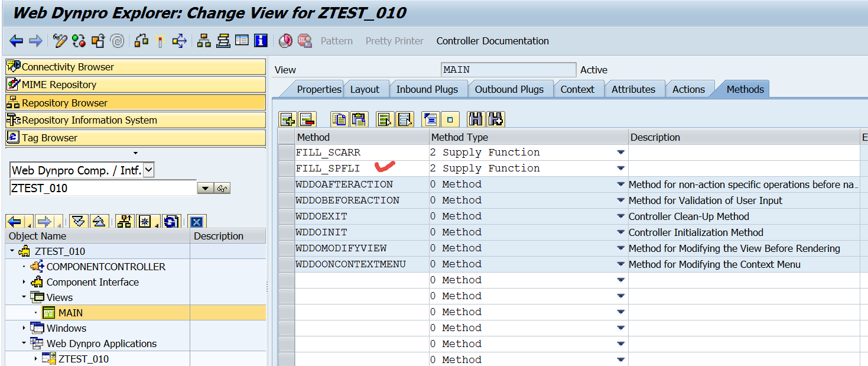Click the Display/Change pencil icon
Screen dimensions: 868x366
tap(60, 41)
